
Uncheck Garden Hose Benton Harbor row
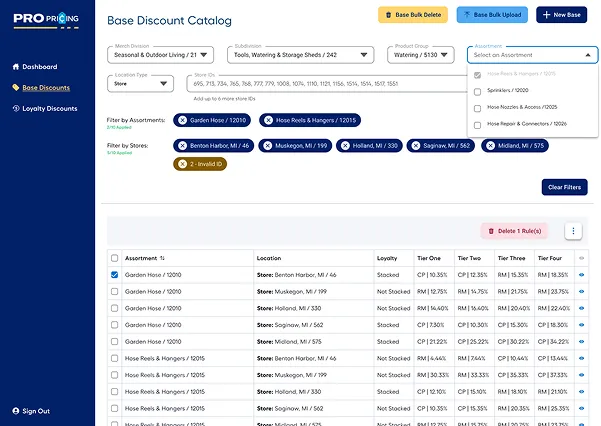115,275
